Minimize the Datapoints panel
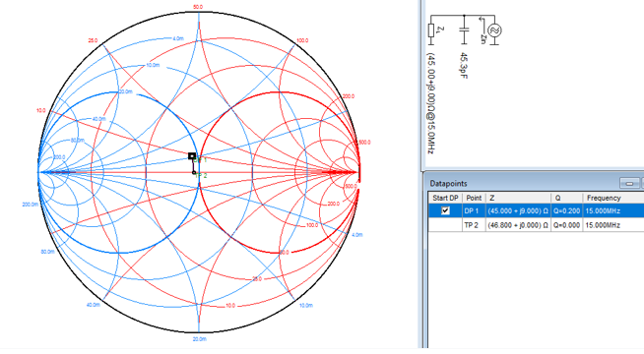The height and width of the screenshot is (354, 644). tap(629, 183)
